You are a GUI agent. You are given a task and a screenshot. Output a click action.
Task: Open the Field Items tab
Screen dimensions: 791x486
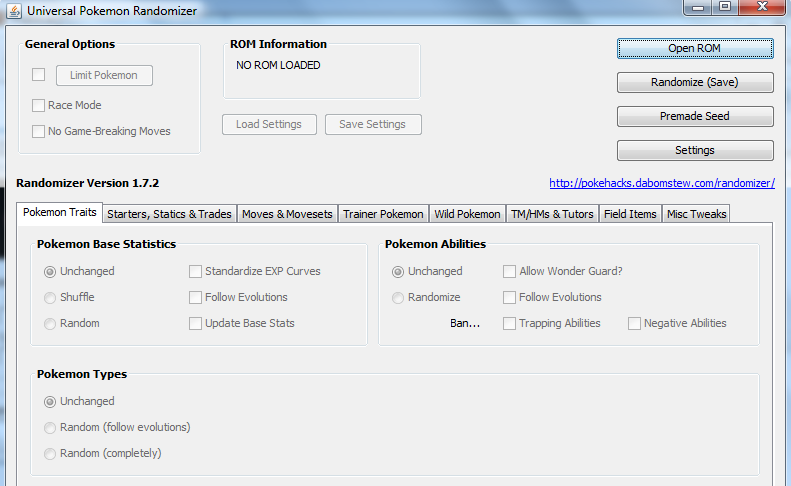(x=630, y=214)
